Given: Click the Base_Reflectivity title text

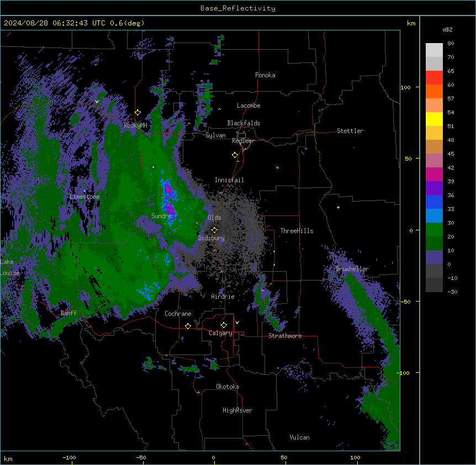Looking at the screenshot, I should (x=238, y=8).
